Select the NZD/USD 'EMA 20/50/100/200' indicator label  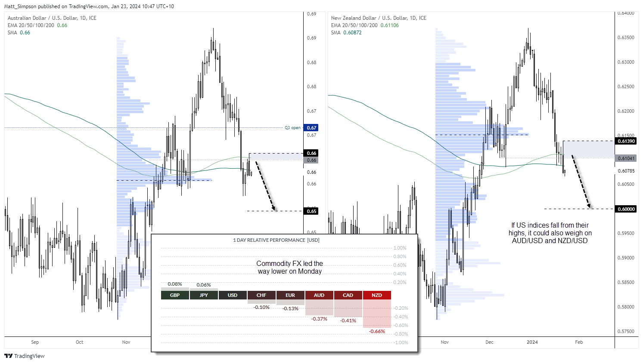tap(354, 25)
